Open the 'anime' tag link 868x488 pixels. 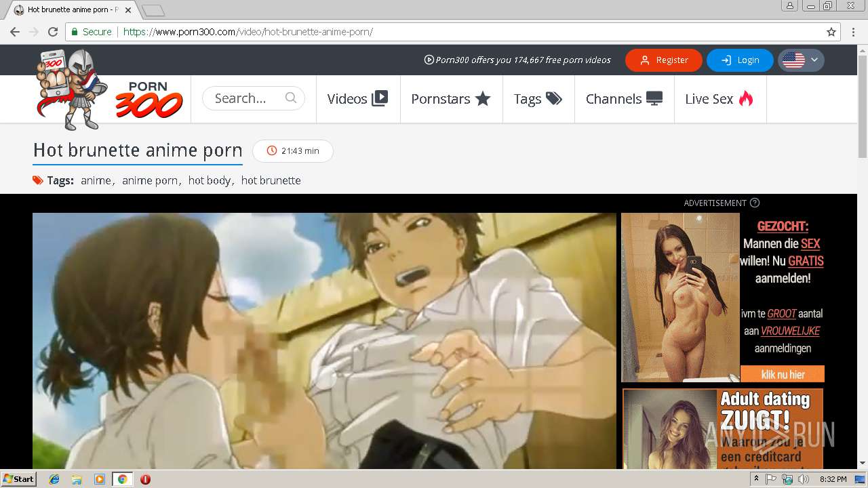(96, 180)
